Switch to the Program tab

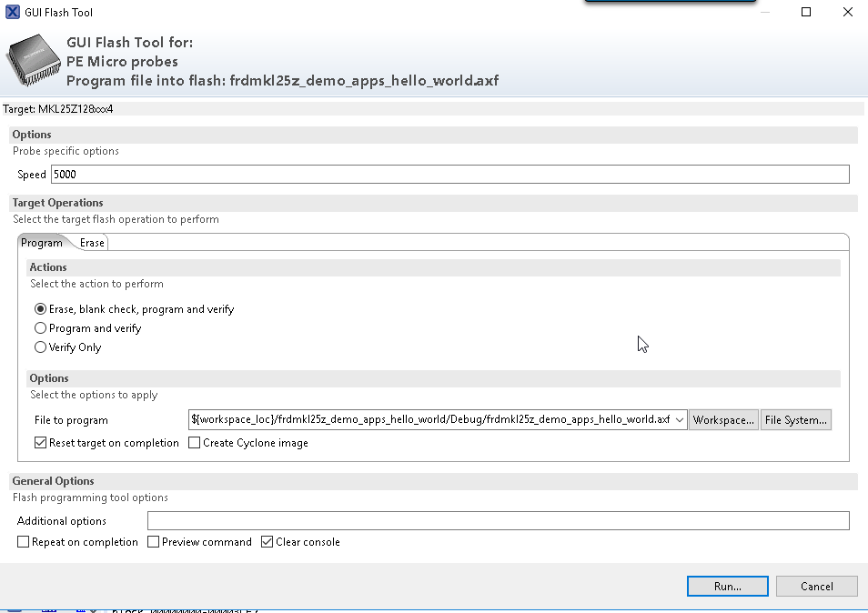coord(42,243)
